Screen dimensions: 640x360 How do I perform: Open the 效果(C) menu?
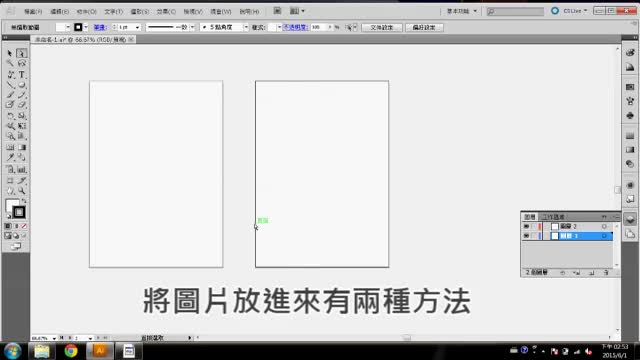(166, 11)
